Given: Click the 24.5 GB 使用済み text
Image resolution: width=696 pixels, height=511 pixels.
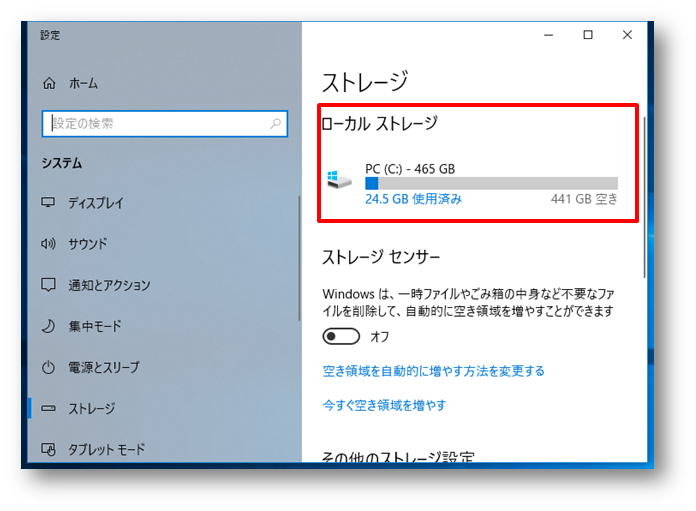Looking at the screenshot, I should click(413, 198).
